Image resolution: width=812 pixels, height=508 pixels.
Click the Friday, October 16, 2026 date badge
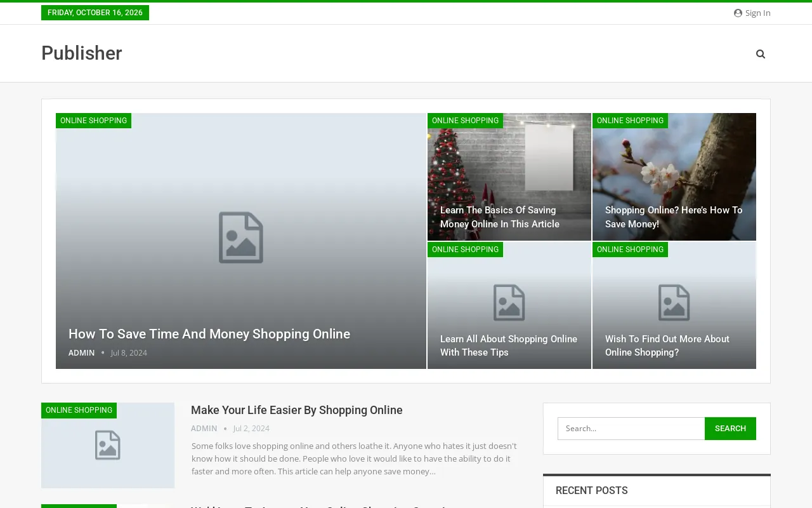pyautogui.click(x=95, y=13)
